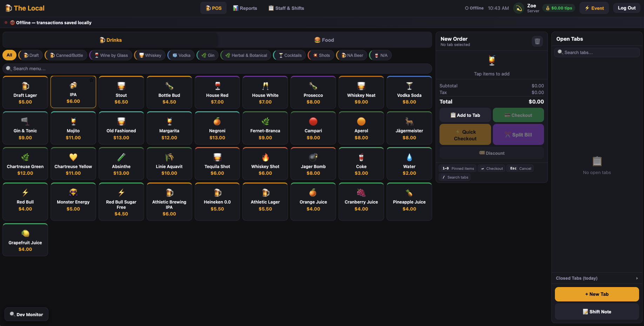This screenshot has height=326, width=644.
Task: Filter menu by Vodka category
Action: click(181, 55)
